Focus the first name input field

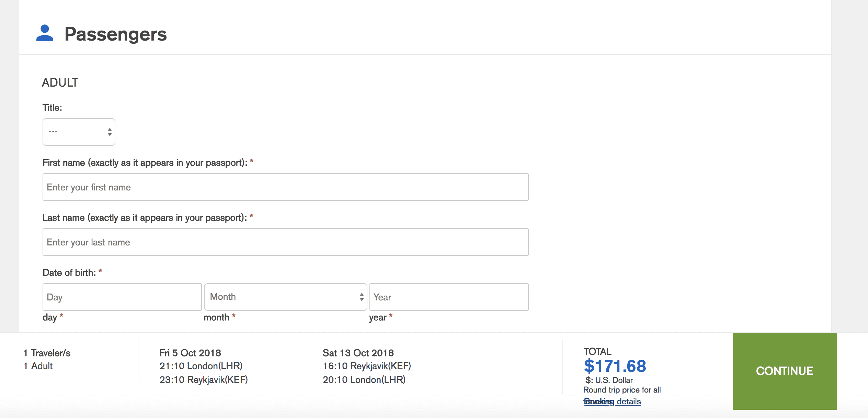[285, 187]
